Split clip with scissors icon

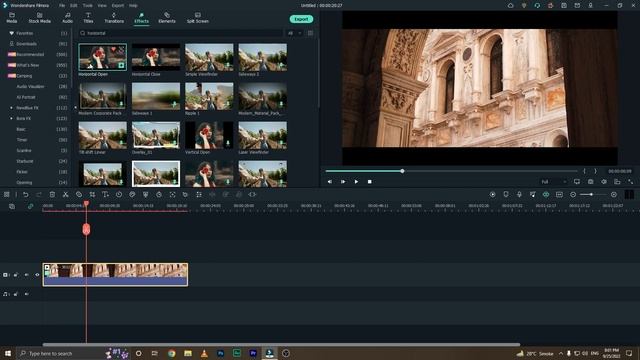click(65, 195)
